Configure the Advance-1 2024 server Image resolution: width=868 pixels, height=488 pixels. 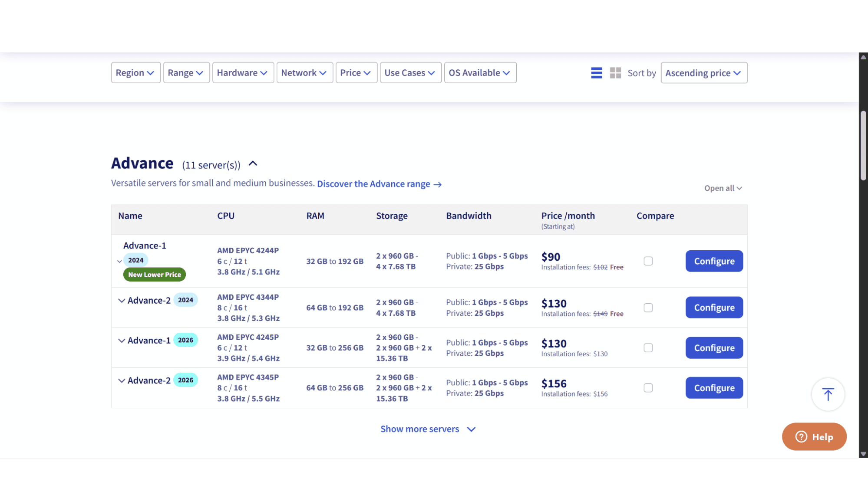tap(714, 261)
